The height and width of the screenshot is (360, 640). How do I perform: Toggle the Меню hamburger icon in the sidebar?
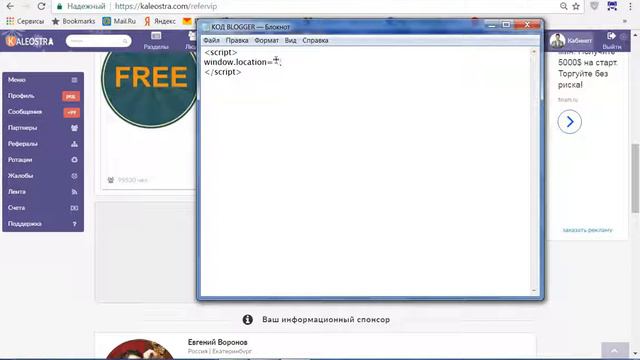[74, 80]
